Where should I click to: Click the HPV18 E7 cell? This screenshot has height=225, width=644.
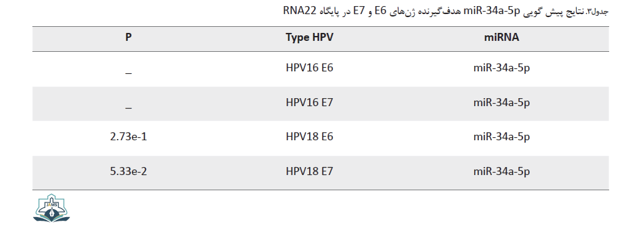point(309,171)
